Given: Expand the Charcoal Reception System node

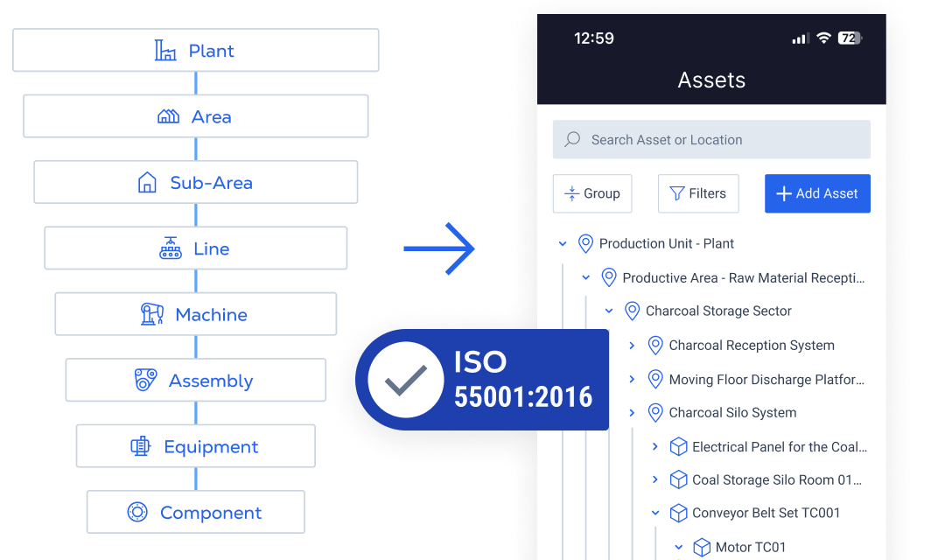Looking at the screenshot, I should pyautogui.click(x=632, y=346).
